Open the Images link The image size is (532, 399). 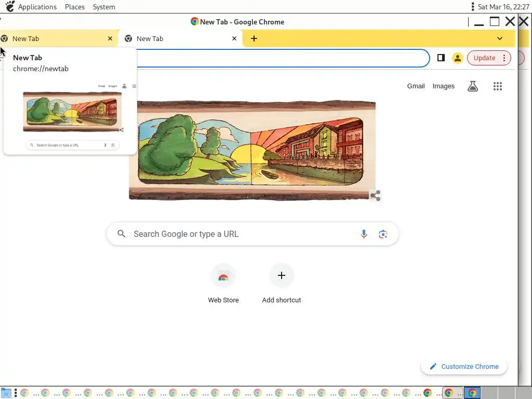[x=444, y=86]
